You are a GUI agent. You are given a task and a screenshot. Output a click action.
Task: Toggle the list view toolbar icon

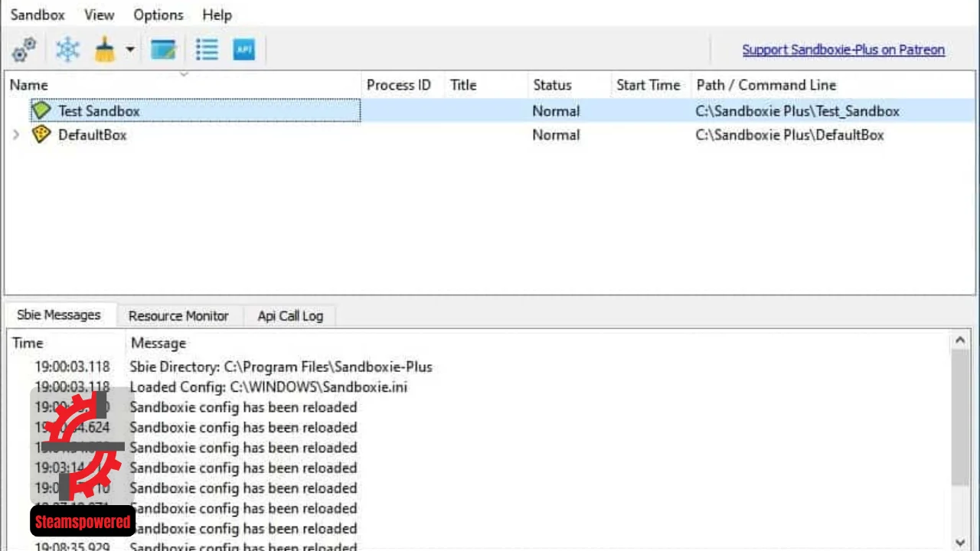[x=207, y=50]
